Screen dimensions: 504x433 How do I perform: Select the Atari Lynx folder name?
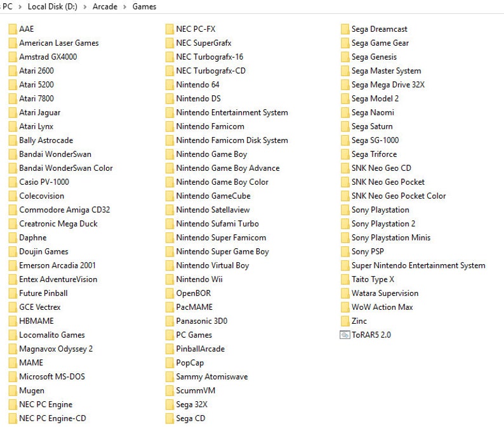36,126
